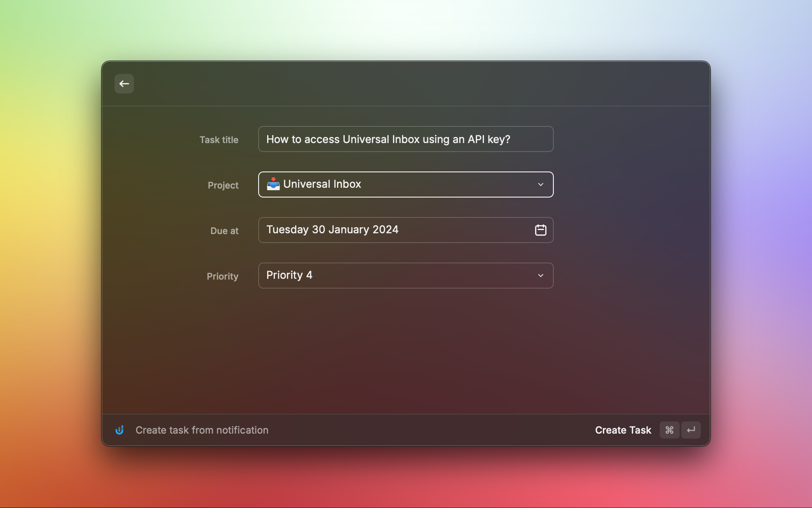Image resolution: width=812 pixels, height=508 pixels.
Task: Click the back arrow button
Action: coord(124,84)
